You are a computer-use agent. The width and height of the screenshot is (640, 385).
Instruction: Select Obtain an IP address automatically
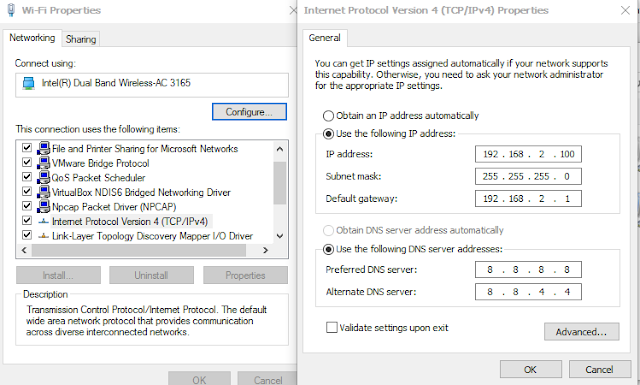328,116
